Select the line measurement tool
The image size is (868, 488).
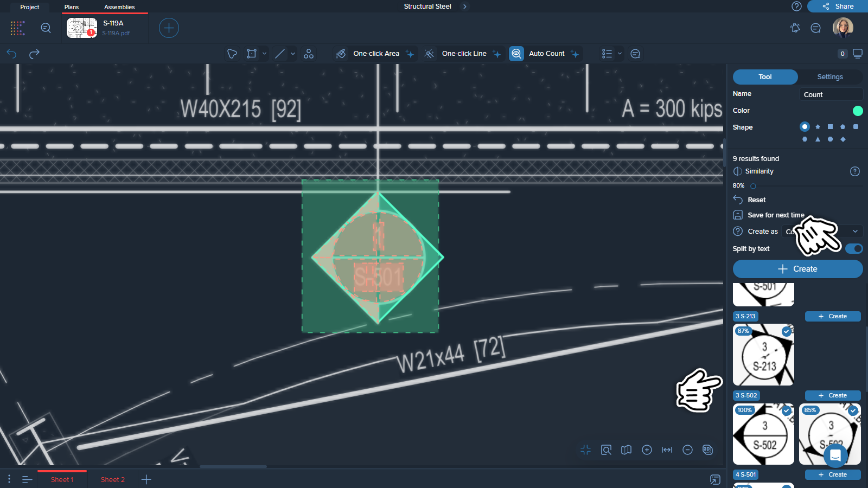pyautogui.click(x=280, y=54)
